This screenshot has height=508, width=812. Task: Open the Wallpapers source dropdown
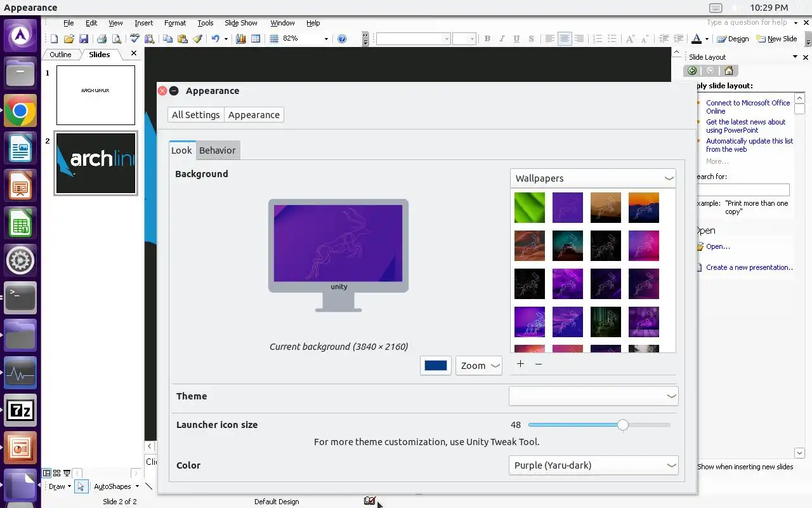click(593, 178)
